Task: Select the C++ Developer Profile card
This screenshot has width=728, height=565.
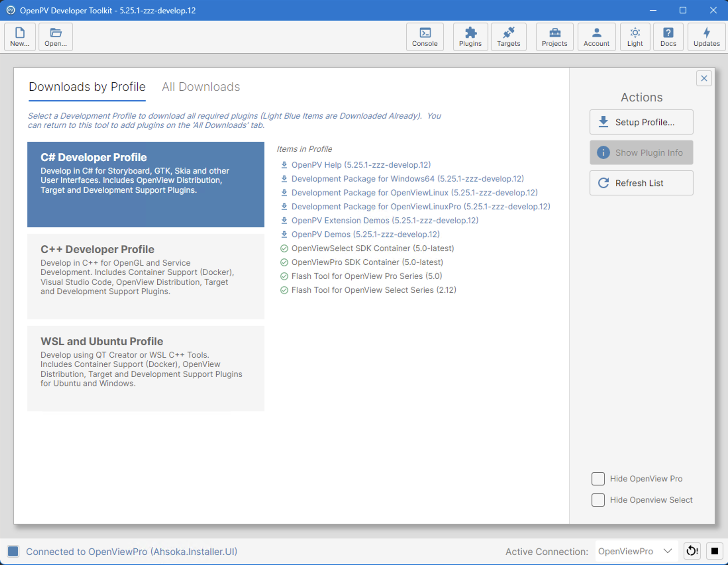Action: 146,277
